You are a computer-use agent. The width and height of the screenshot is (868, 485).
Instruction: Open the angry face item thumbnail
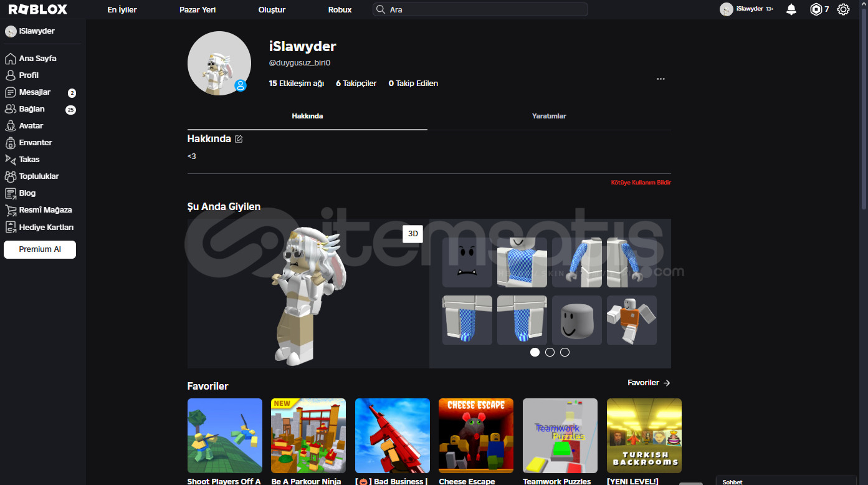(x=467, y=262)
